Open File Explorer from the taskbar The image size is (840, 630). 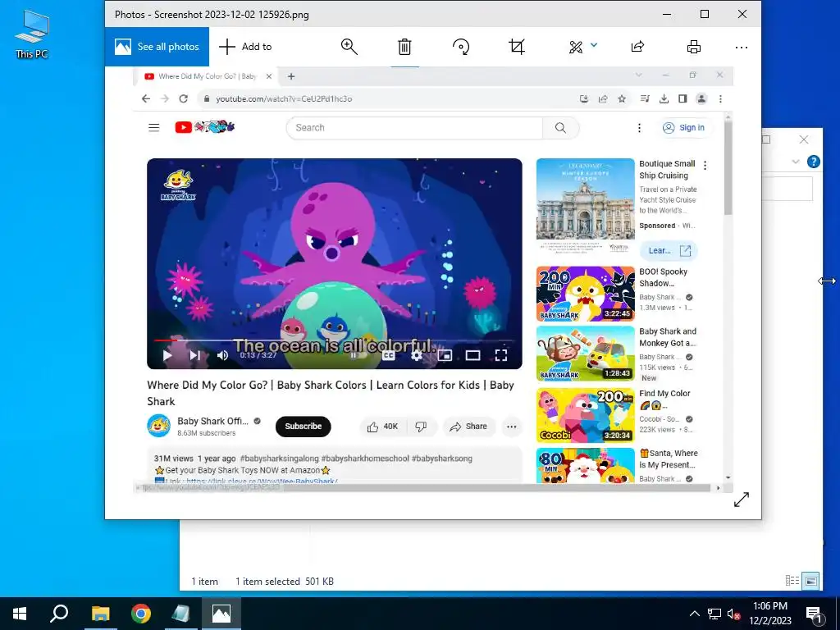(x=100, y=614)
